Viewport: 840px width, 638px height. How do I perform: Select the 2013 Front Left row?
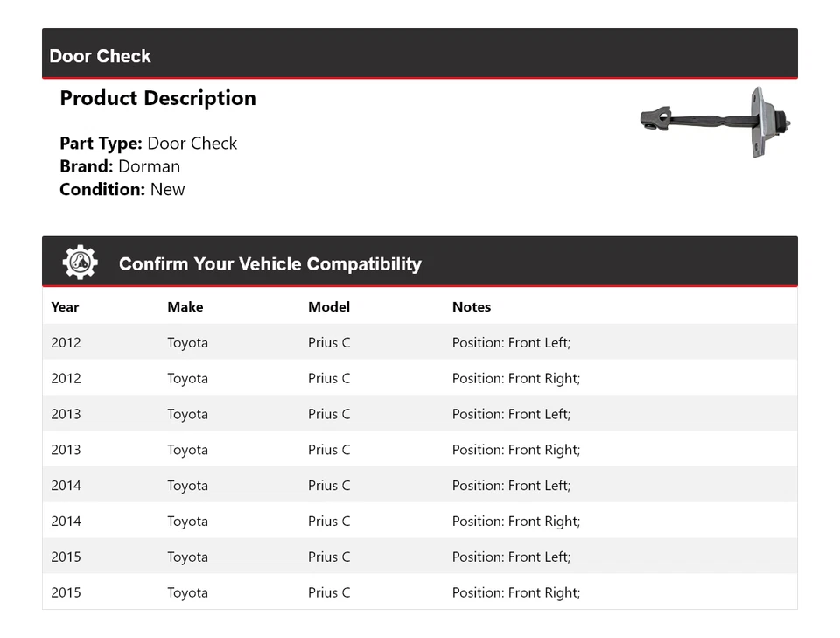tap(419, 414)
